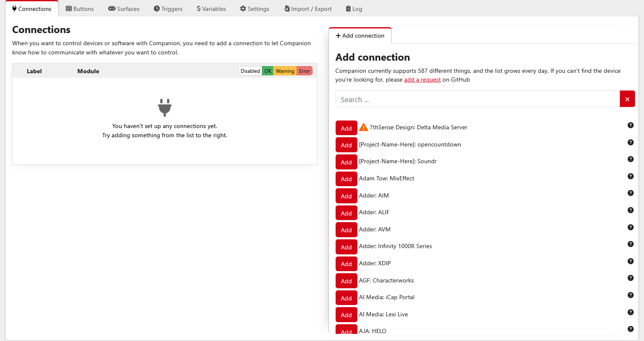Open help for Adder: XDIP

[x=630, y=261]
